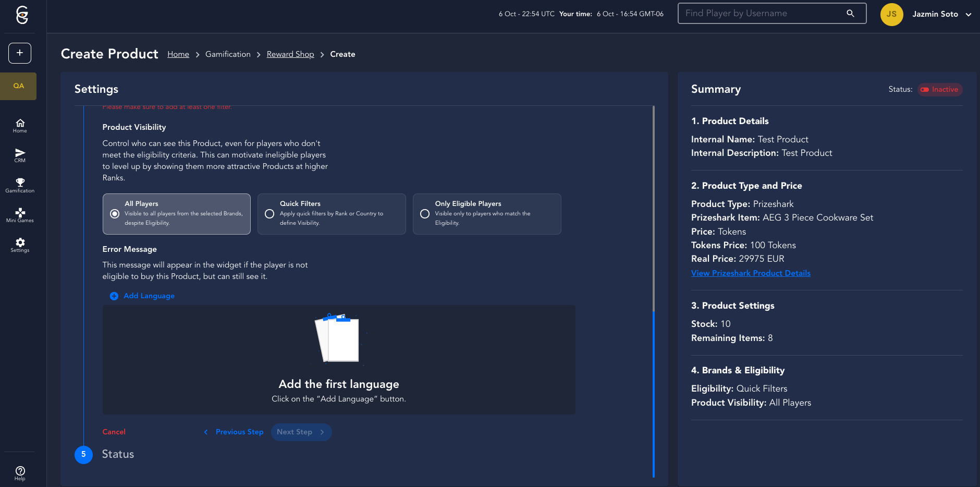Select the QA environment tab
The width and height of the screenshot is (980, 487).
19,86
